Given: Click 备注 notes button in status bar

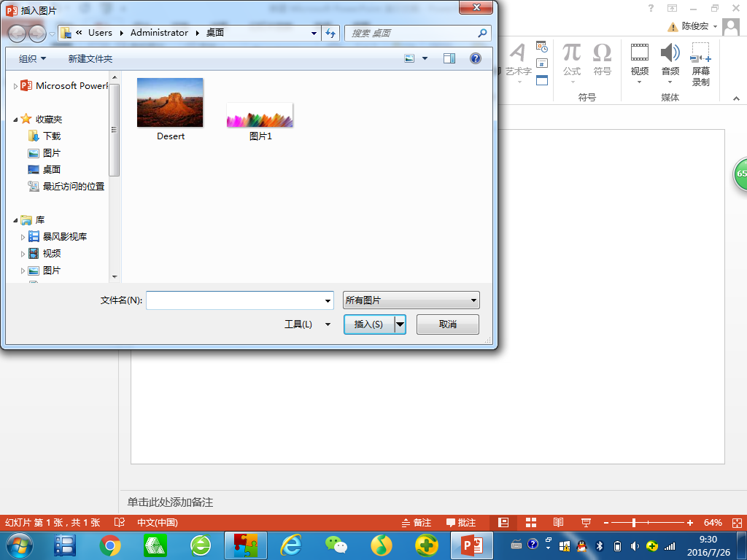Looking at the screenshot, I should point(416,522).
